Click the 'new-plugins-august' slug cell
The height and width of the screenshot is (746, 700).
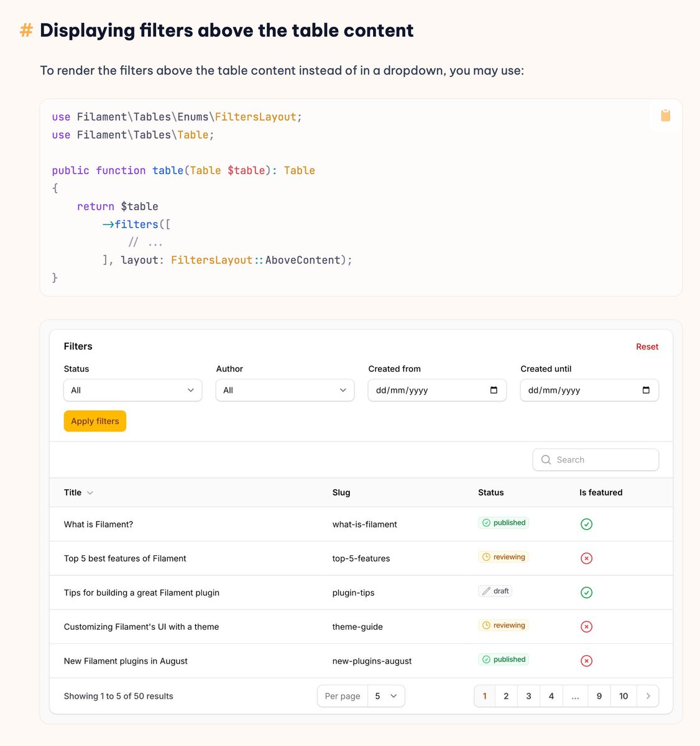point(372,661)
